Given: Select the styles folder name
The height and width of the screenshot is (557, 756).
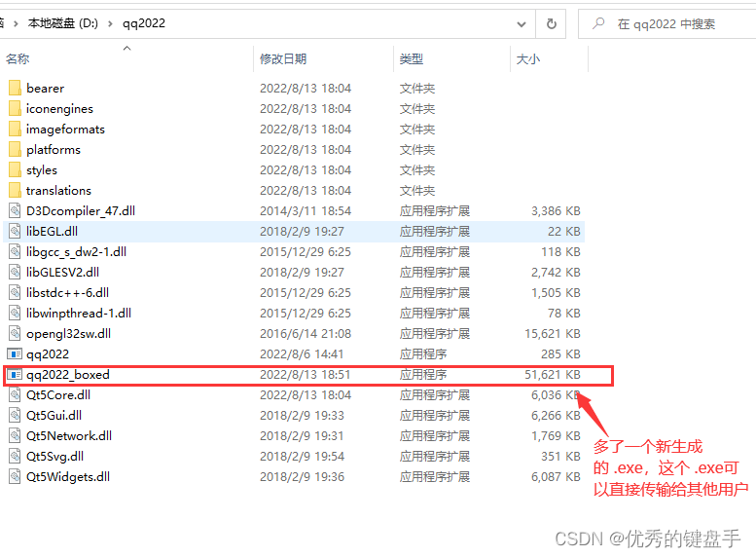Looking at the screenshot, I should point(42,170).
